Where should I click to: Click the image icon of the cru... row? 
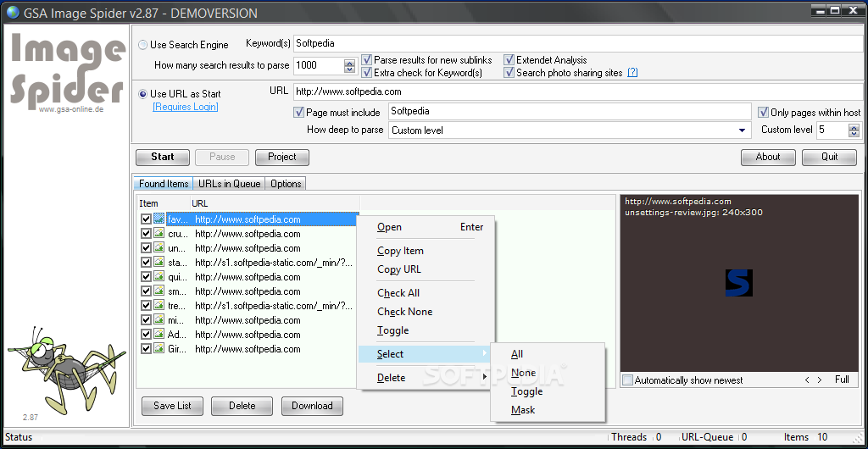[159, 233]
